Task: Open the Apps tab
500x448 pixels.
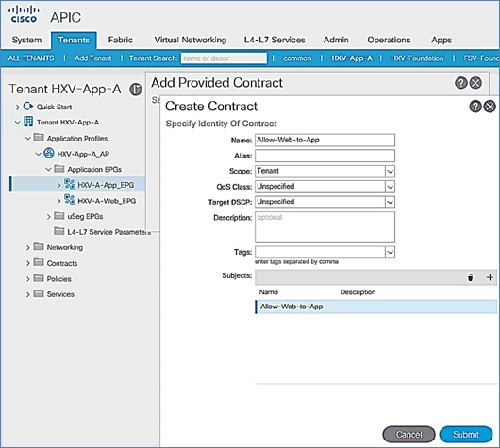Action: click(x=442, y=41)
